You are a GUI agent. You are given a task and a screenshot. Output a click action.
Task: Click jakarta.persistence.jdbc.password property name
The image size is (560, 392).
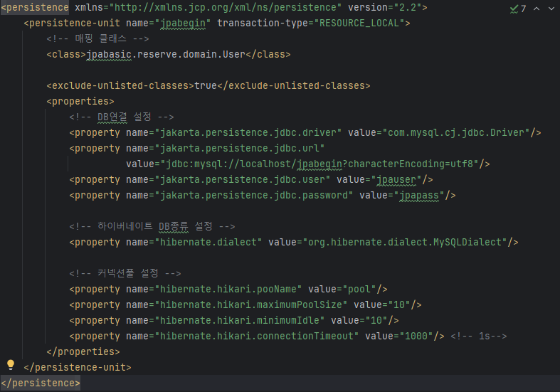pos(254,195)
